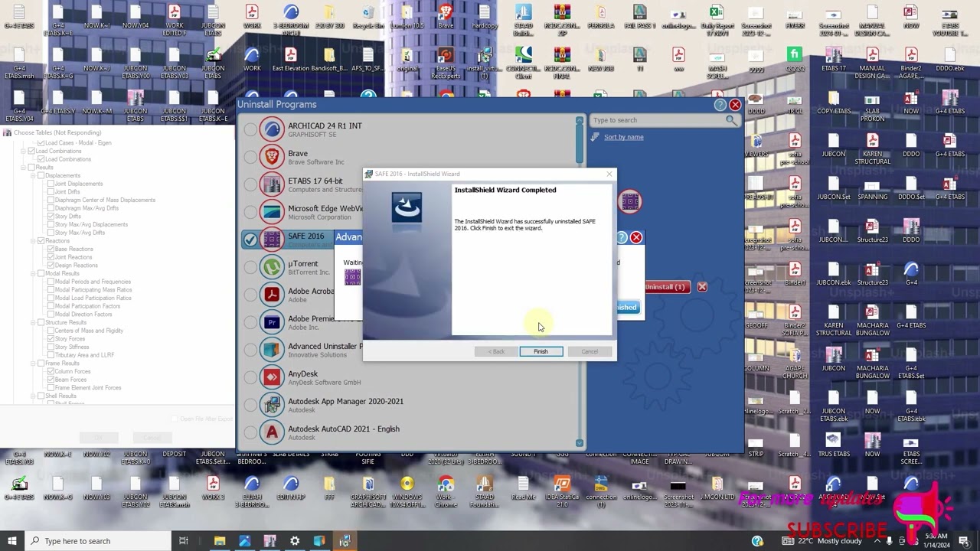980x551 pixels.
Task: Click the Sort by name link
Action: [623, 137]
